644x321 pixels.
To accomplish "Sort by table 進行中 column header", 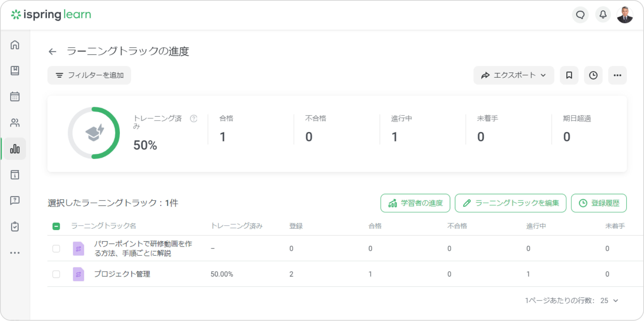I will click(x=536, y=226).
